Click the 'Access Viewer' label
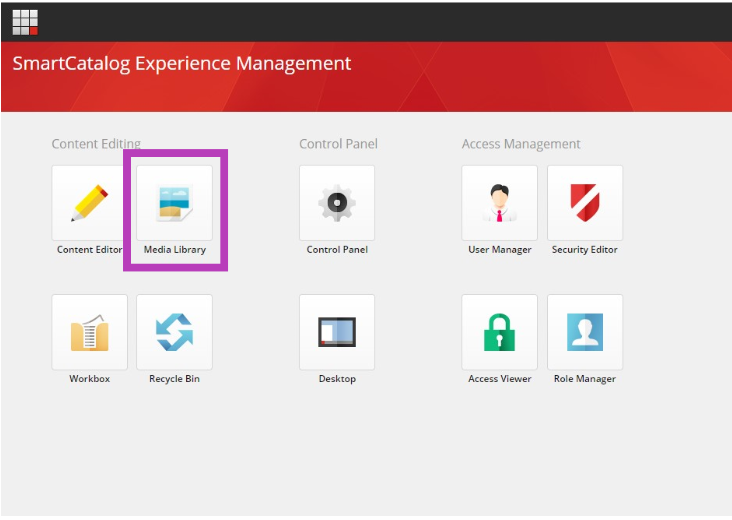Image resolution: width=732 pixels, height=520 pixels. pyautogui.click(x=500, y=379)
